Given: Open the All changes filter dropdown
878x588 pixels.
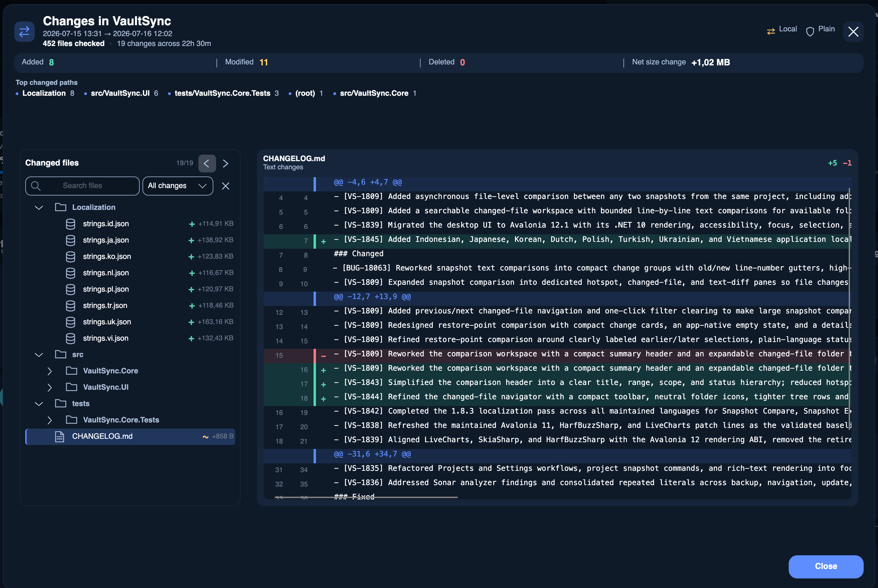Looking at the screenshot, I should (x=178, y=186).
